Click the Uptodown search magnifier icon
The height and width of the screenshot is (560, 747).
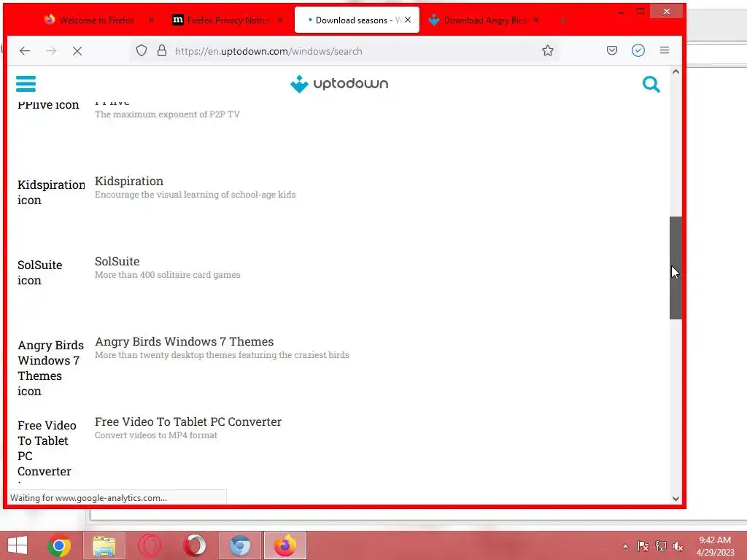pyautogui.click(x=651, y=85)
